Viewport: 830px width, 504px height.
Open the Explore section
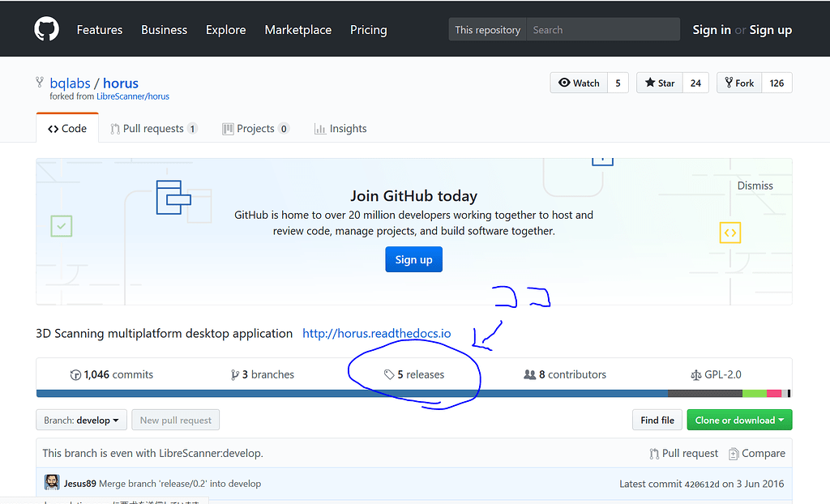tap(225, 30)
